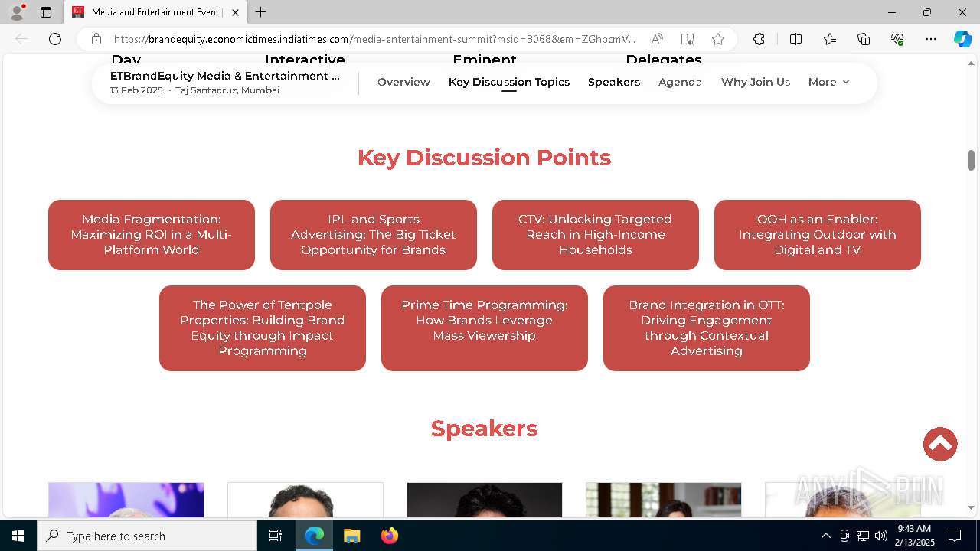Expand the More dropdown in page navigation
The width and height of the screenshot is (980, 551).
829,82
